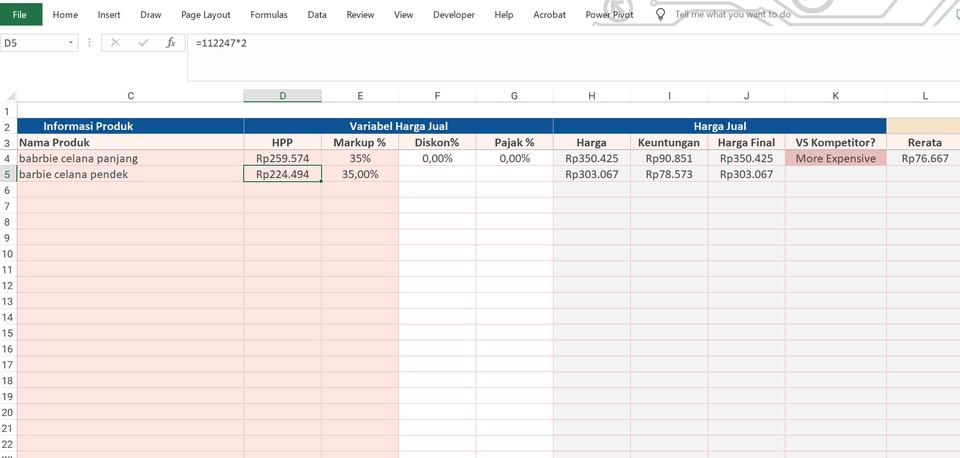Select column H header

591,96
